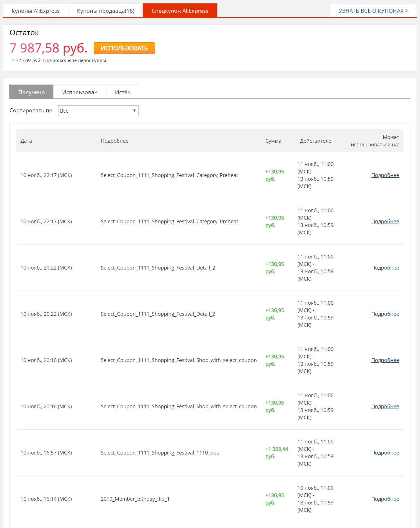This screenshot has height=528, width=420.
Task: Click the Может использоваться на: column header
Action: (375, 141)
